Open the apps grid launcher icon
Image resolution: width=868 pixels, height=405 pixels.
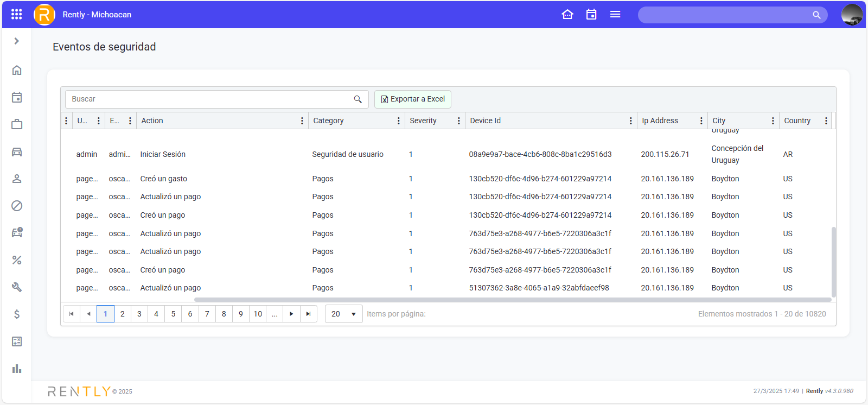click(16, 15)
